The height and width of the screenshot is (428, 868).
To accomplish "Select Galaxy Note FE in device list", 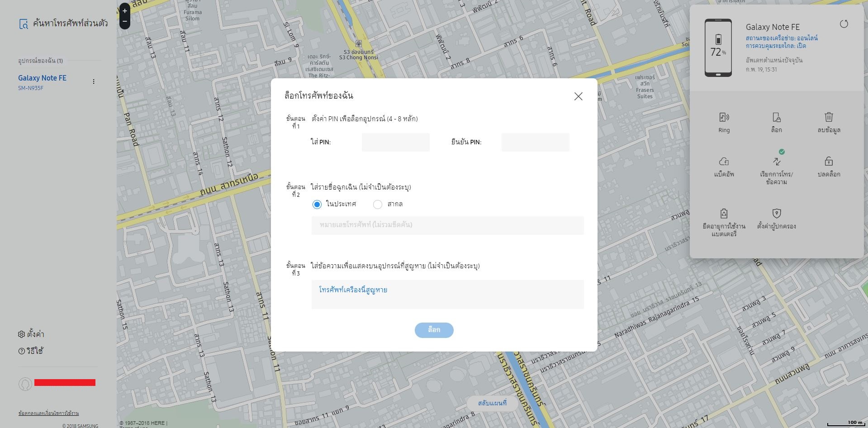I will 42,78.
